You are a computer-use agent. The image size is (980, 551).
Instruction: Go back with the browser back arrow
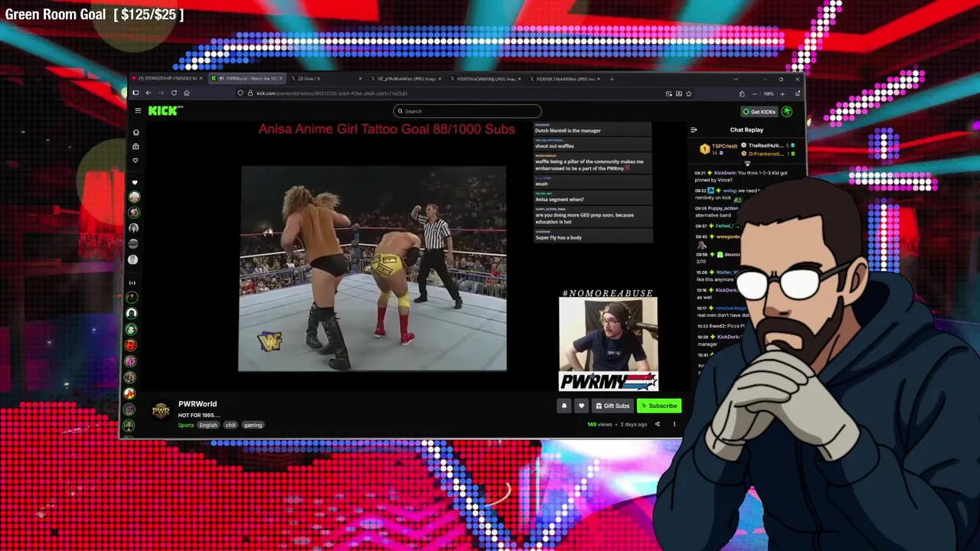149,93
